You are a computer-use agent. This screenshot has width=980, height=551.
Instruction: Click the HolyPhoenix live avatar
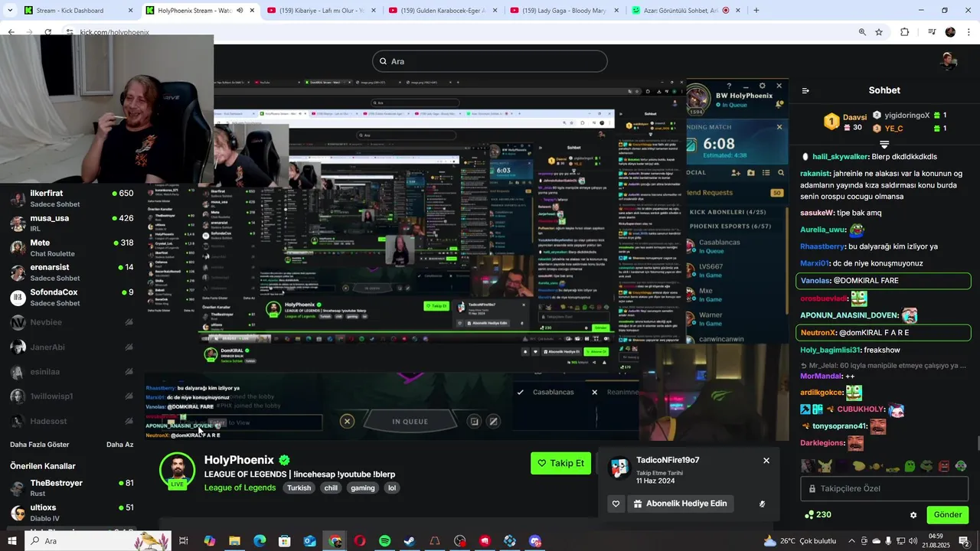tap(177, 470)
